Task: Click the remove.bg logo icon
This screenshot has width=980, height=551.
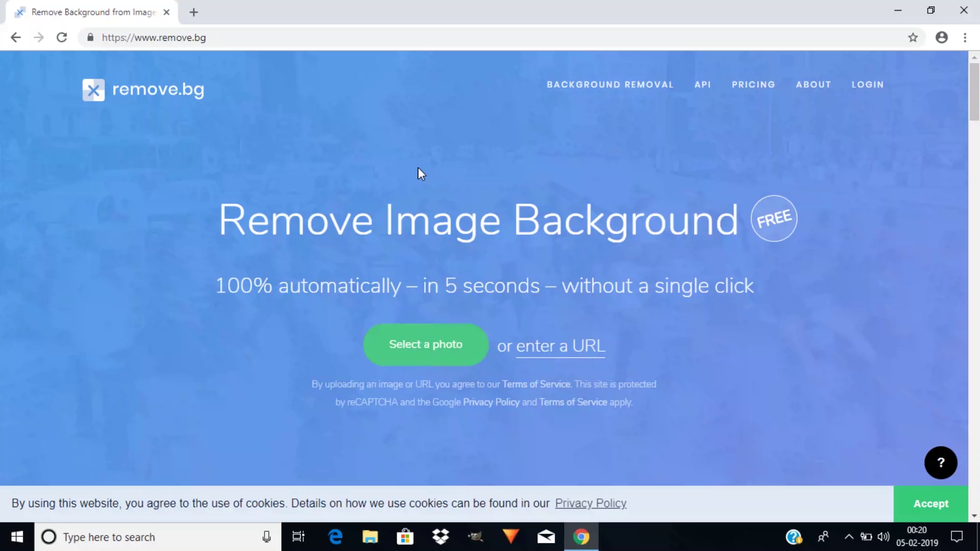Action: pyautogui.click(x=93, y=89)
